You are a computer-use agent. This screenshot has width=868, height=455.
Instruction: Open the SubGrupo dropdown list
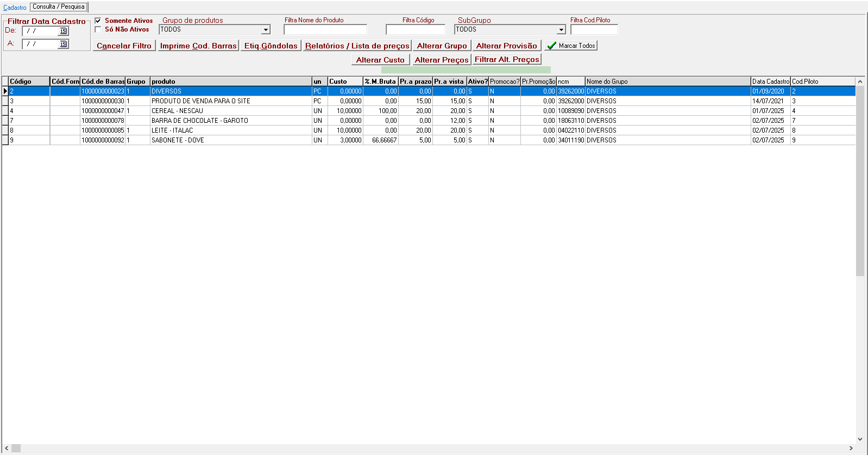[x=561, y=30]
